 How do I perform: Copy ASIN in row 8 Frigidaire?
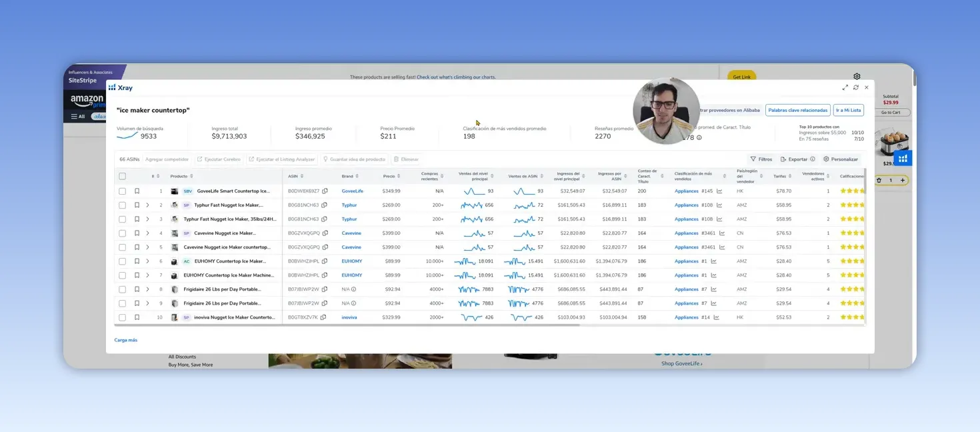324,289
